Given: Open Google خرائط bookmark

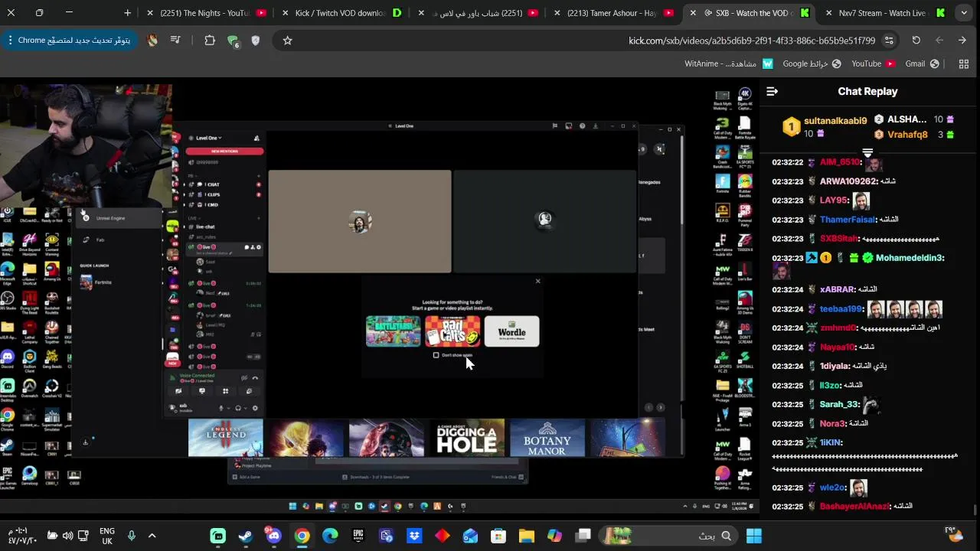Looking at the screenshot, I should point(812,64).
